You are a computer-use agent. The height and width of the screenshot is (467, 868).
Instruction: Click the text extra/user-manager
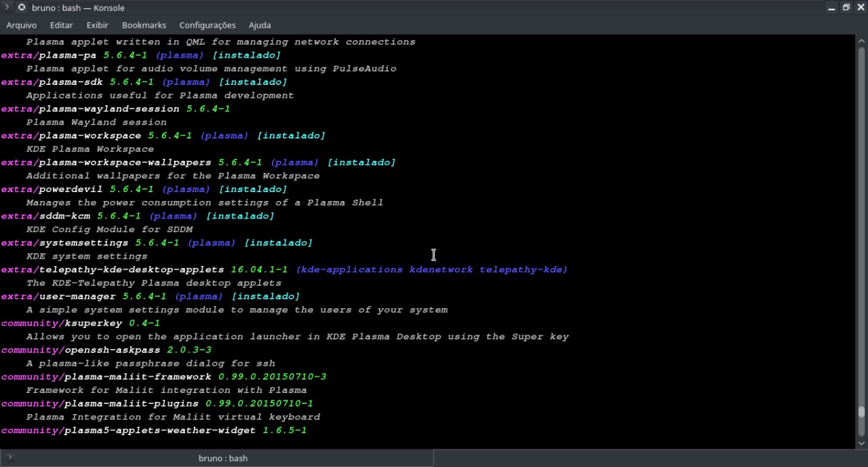coord(58,297)
